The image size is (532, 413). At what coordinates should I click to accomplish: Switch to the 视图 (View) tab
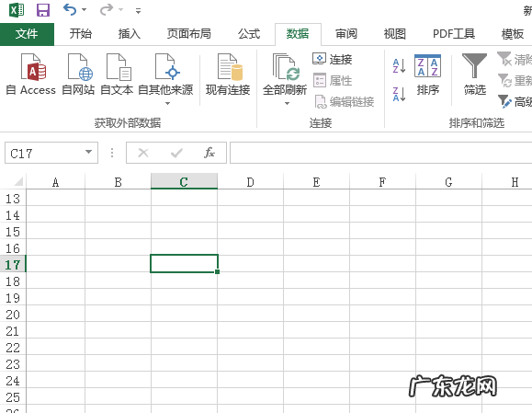pyautogui.click(x=394, y=34)
